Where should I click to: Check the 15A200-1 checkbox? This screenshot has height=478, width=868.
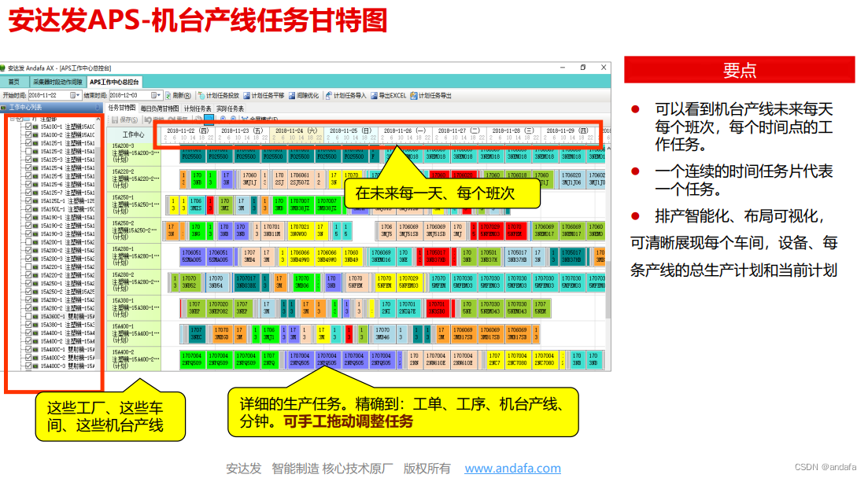pos(28,242)
